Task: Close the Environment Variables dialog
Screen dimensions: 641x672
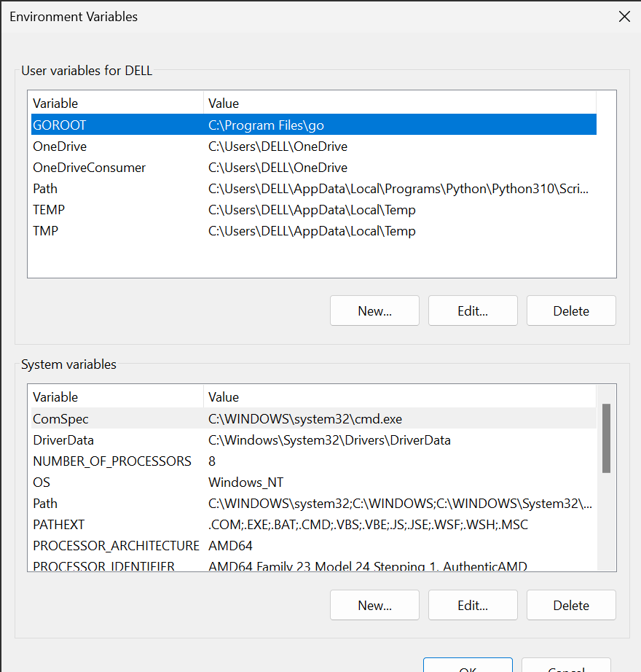Action: pyautogui.click(x=624, y=16)
